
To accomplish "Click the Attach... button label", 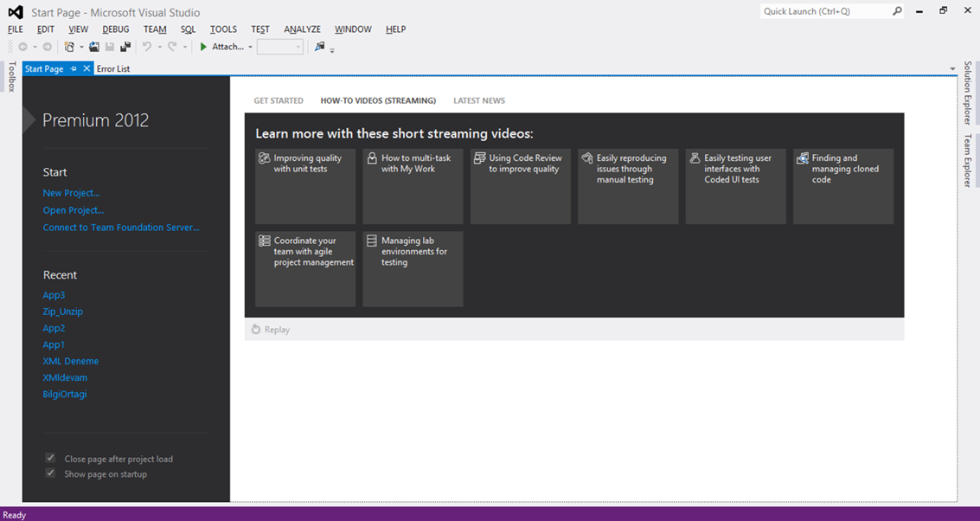I will (227, 47).
